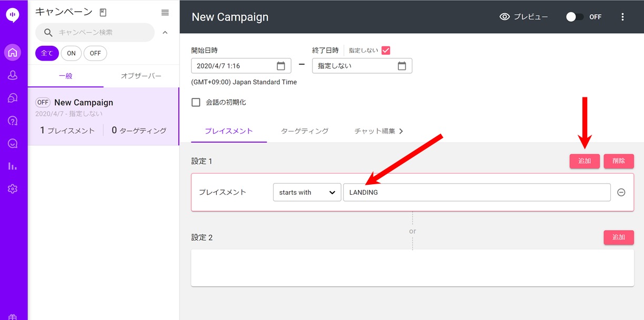Open the settings gear in the sidebar

coord(13,188)
